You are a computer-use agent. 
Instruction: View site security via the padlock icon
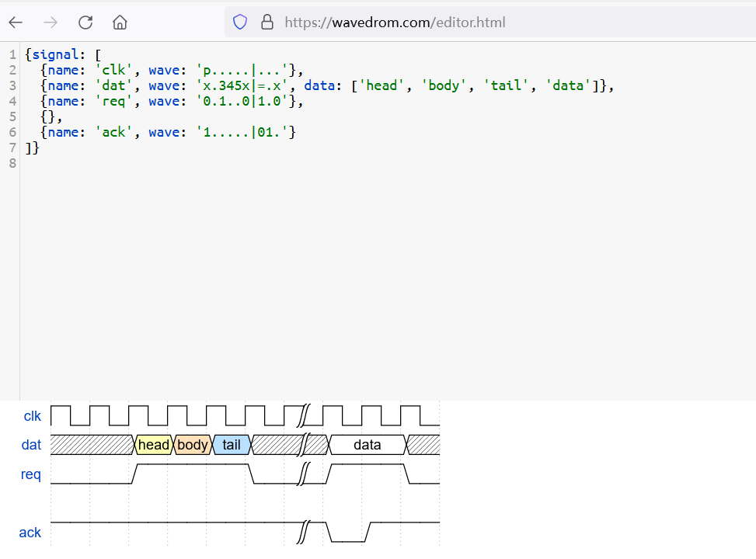267,23
